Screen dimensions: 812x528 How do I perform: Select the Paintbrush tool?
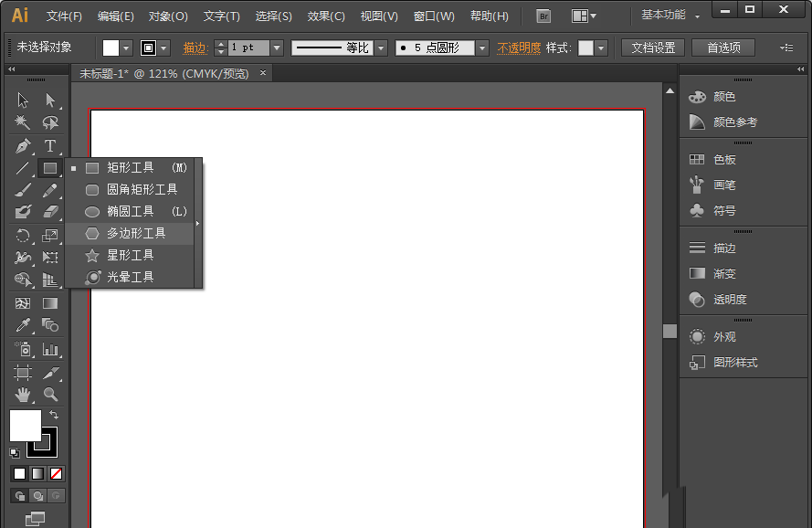click(x=23, y=190)
